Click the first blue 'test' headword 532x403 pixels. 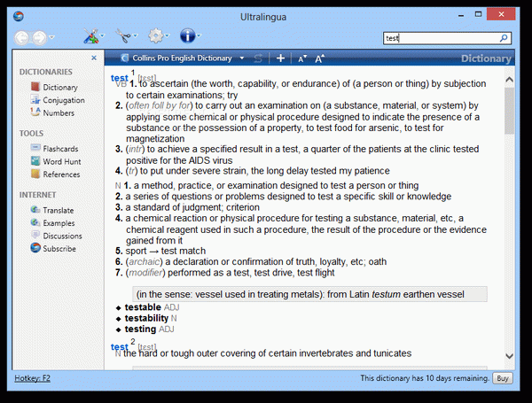120,78
